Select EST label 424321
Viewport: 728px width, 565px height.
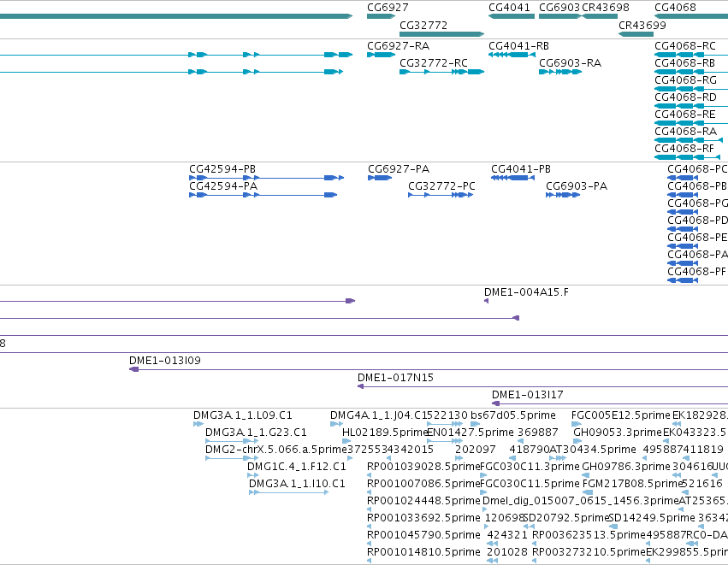click(x=507, y=535)
